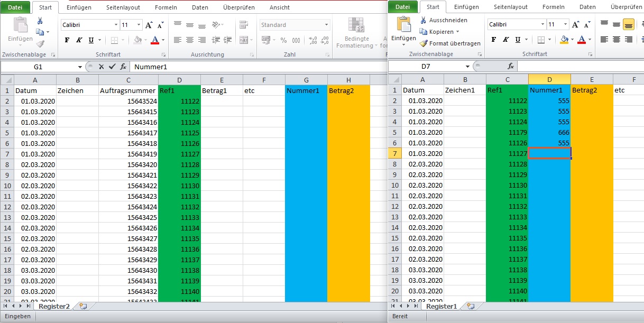
Task: Expand the Schriftart dialog launcher in the Register1 window
Action: point(590,54)
